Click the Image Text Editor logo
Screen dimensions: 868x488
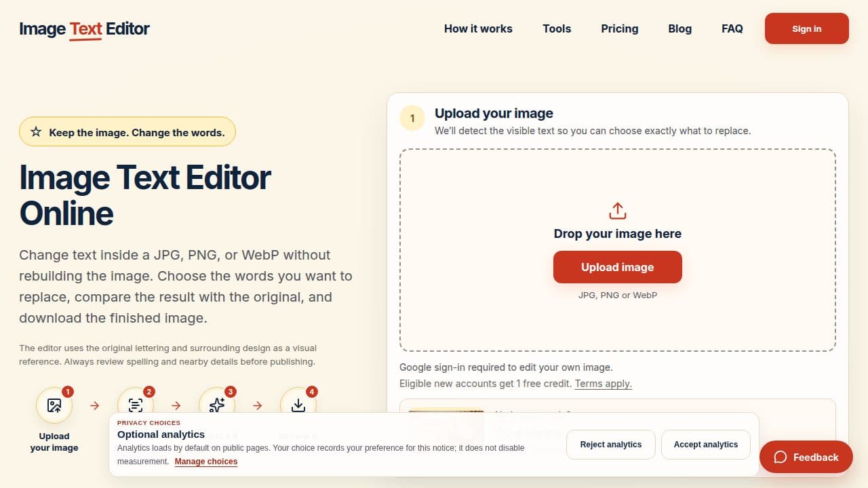click(x=84, y=29)
